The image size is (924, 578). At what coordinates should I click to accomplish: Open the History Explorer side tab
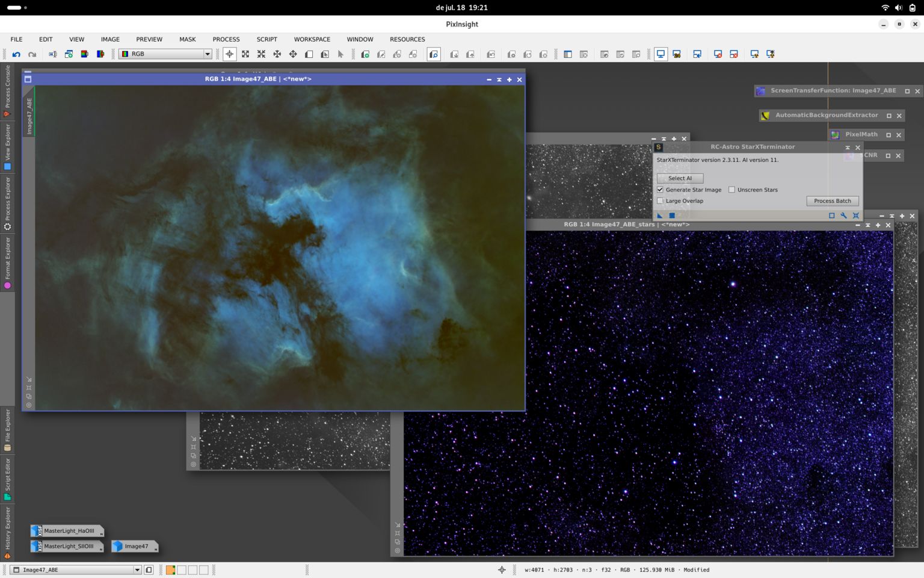click(7, 533)
